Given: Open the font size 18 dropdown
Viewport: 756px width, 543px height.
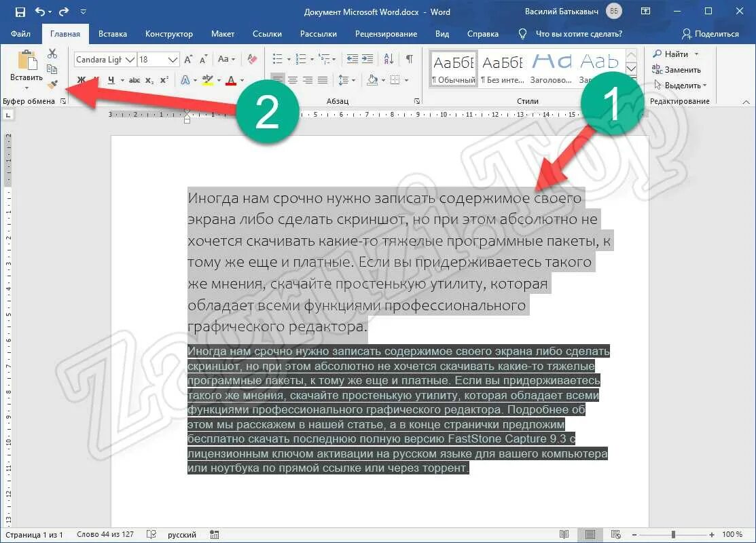Looking at the screenshot, I should [x=173, y=60].
